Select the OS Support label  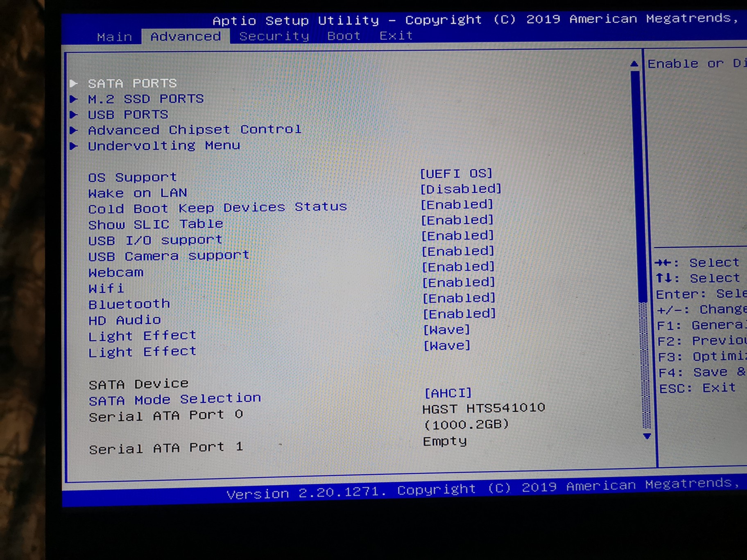coord(132,177)
